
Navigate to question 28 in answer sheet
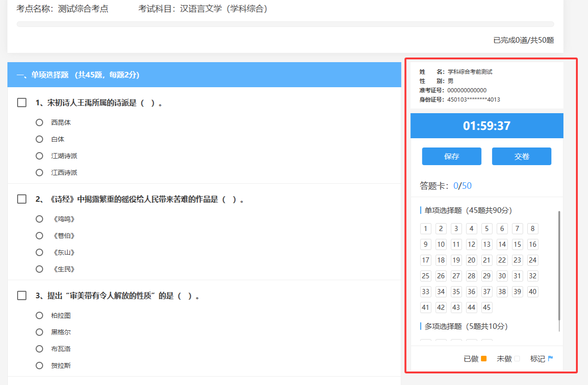click(471, 276)
